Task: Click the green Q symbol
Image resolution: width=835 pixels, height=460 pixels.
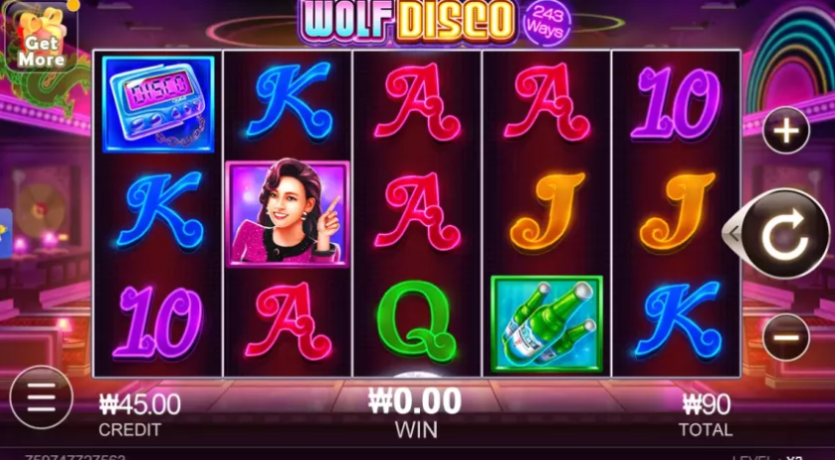Action: coord(417,321)
